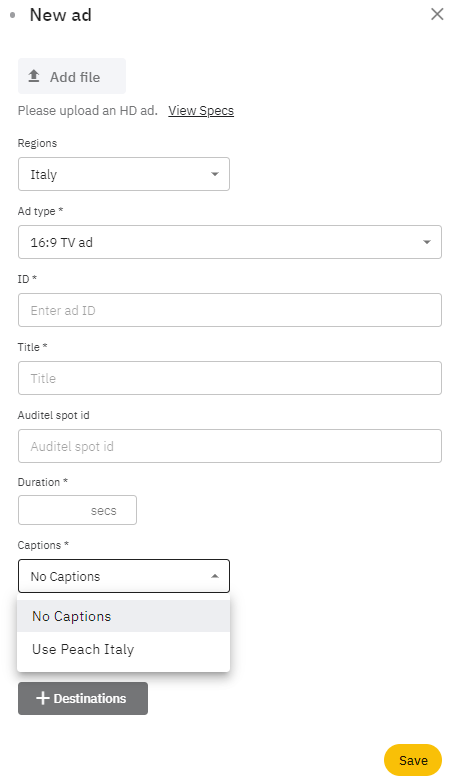Focus the Enter ad ID field
459x784 pixels.
[x=230, y=310]
